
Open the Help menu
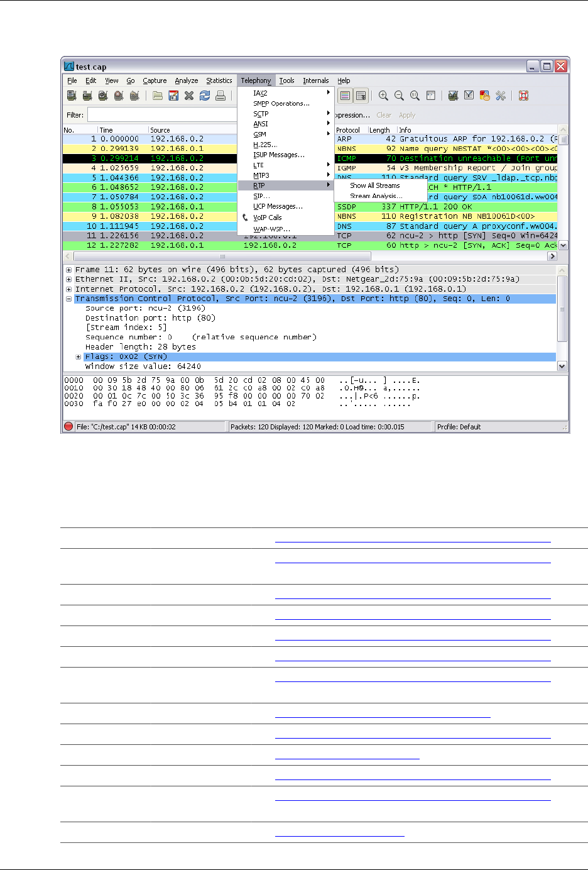click(344, 80)
